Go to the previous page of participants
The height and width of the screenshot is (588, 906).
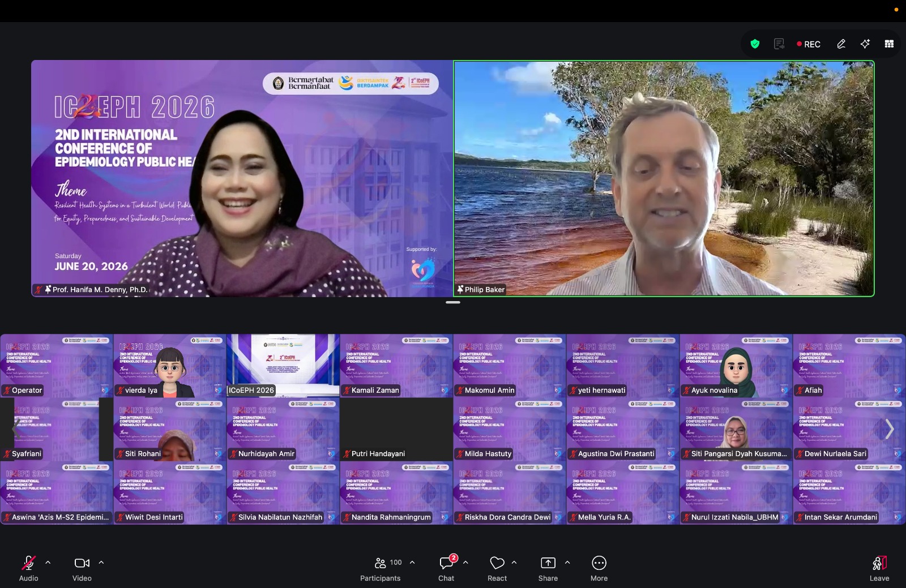15,429
